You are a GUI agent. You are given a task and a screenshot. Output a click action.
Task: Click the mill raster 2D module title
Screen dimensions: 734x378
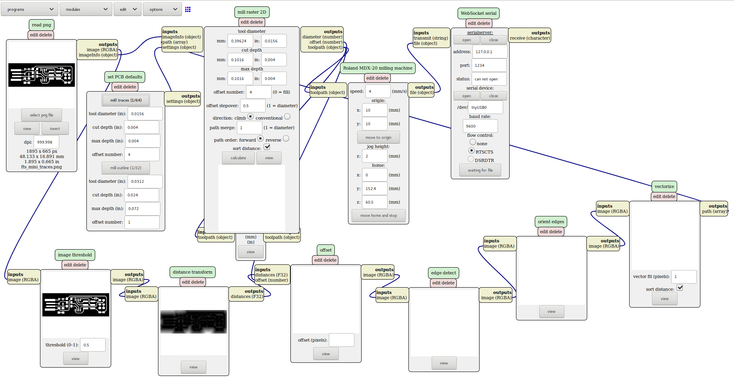coord(252,12)
